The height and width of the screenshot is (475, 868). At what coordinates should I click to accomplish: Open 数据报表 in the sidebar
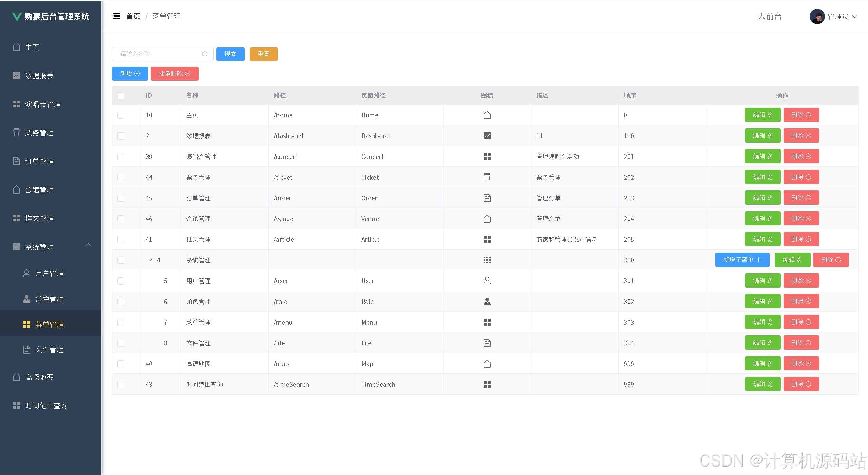51,76
